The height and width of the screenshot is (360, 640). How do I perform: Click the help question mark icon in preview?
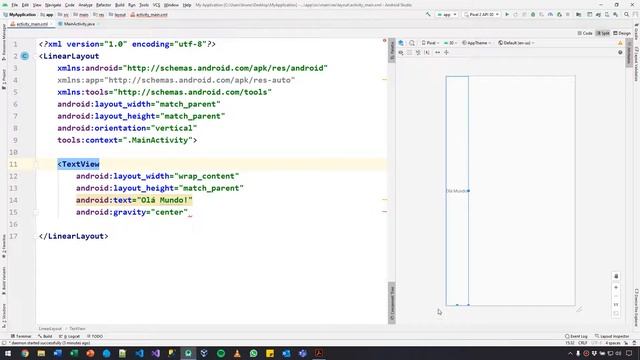tap(620, 53)
